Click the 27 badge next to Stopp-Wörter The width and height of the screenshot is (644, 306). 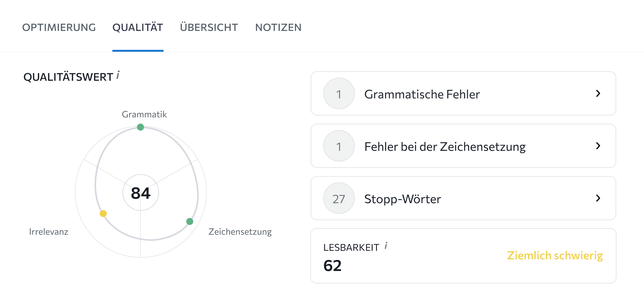point(338,198)
